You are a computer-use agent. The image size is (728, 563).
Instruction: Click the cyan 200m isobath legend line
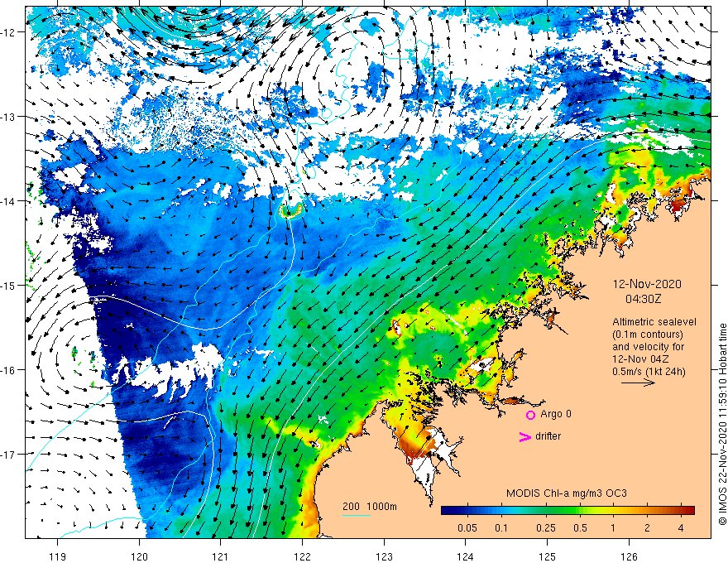pos(356,515)
